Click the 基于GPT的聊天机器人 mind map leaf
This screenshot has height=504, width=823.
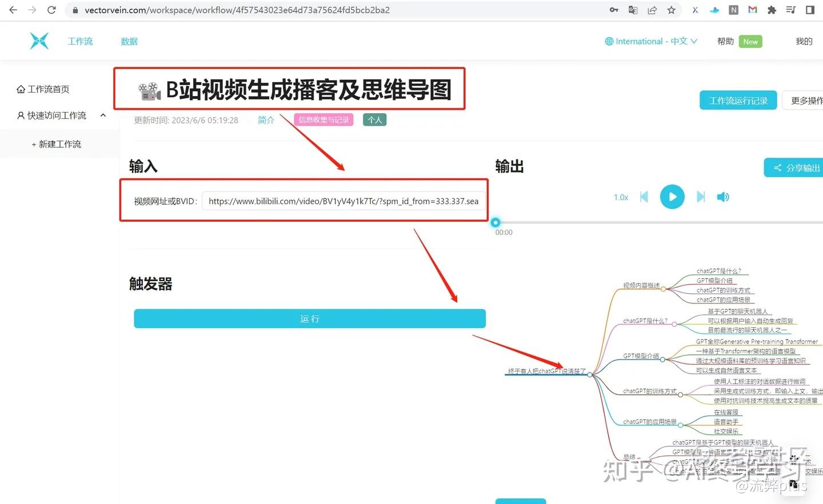pyautogui.click(x=738, y=311)
